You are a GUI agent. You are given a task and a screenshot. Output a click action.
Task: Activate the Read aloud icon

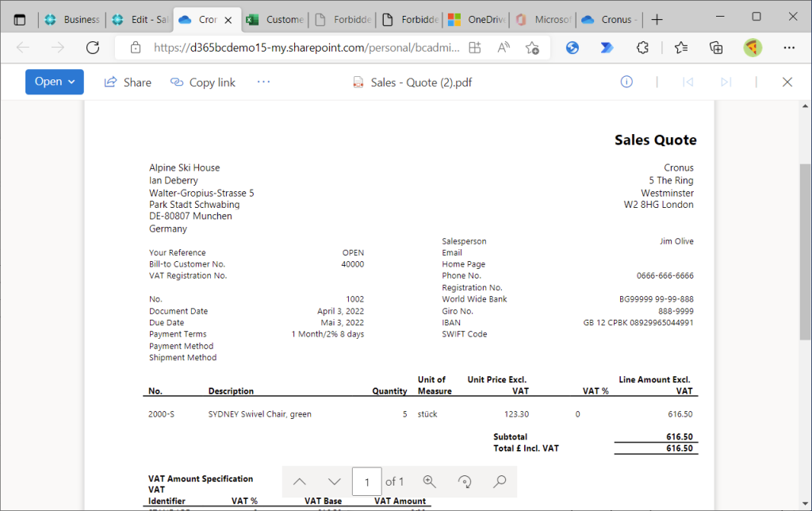coord(504,48)
